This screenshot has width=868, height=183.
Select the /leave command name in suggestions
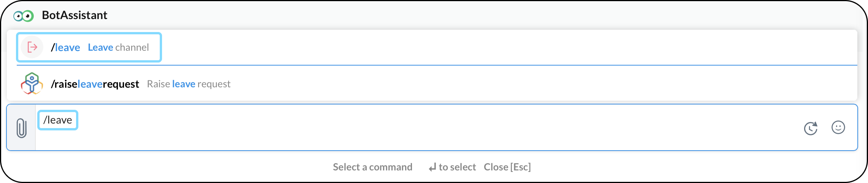tap(65, 47)
